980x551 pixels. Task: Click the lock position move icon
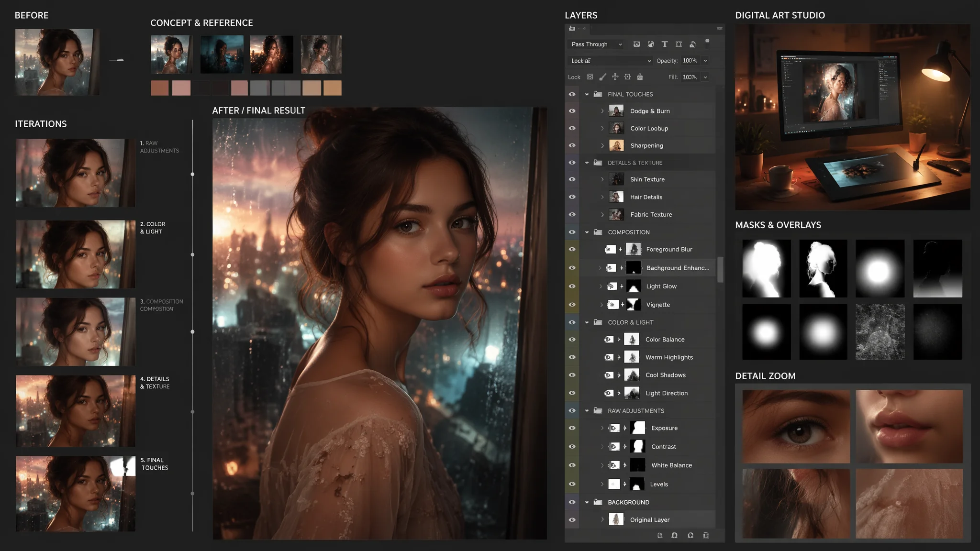click(x=615, y=77)
